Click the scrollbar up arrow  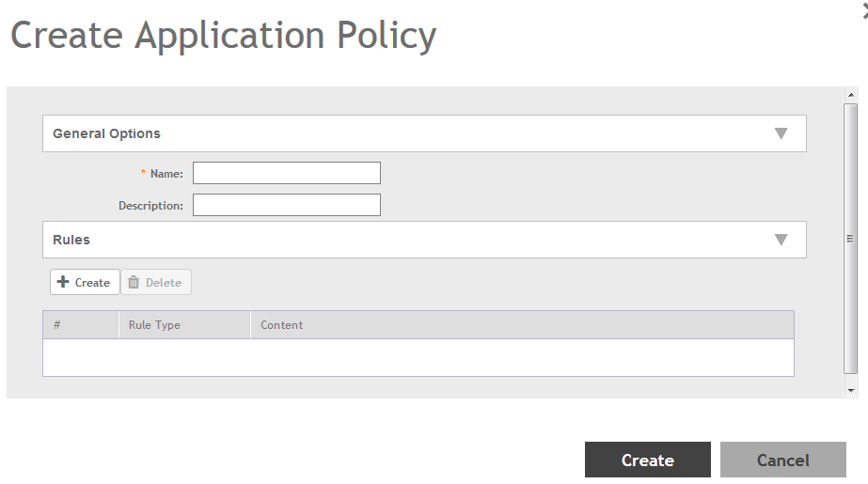(851, 95)
